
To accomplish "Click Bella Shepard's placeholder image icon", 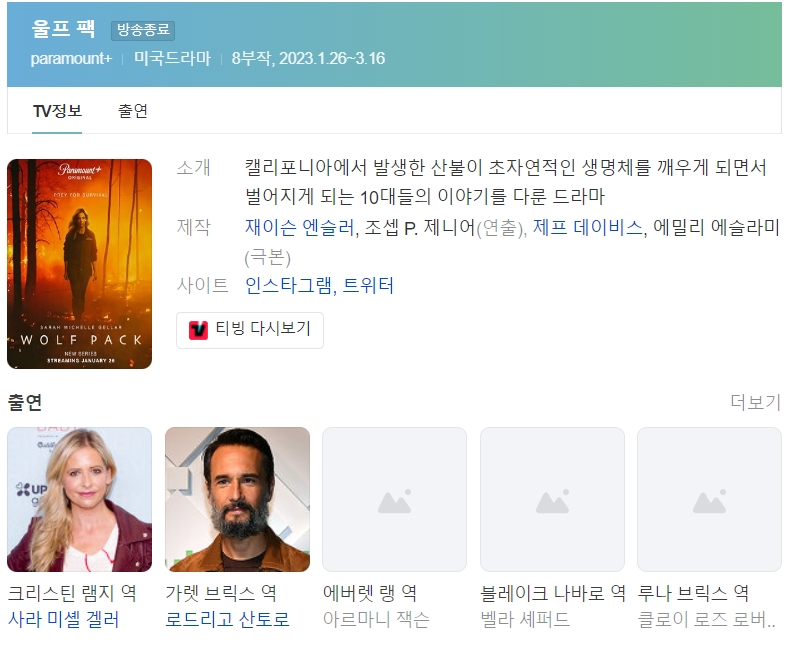I will click(552, 500).
